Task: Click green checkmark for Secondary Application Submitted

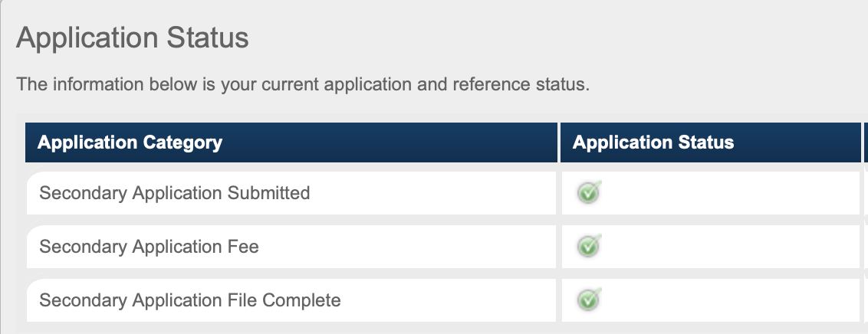Action: [x=589, y=192]
